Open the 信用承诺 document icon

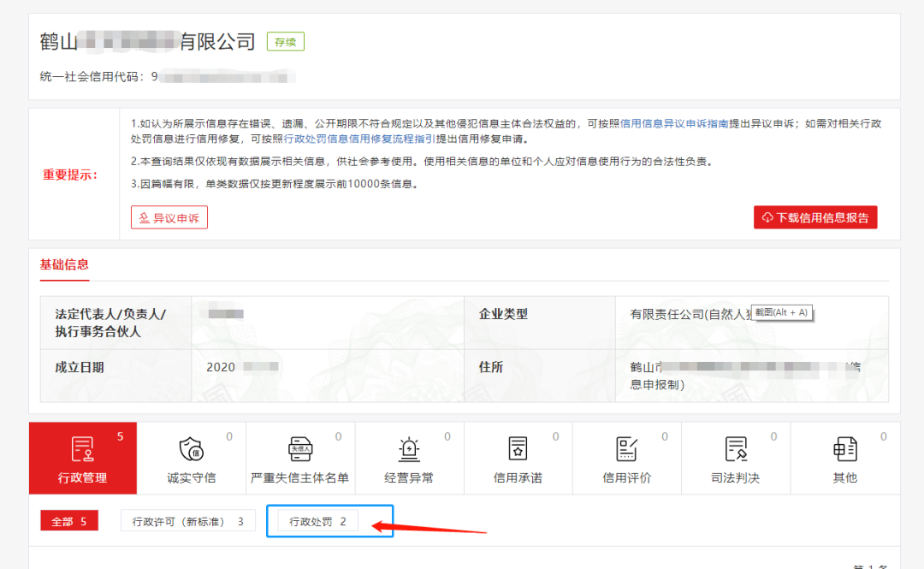tap(518, 448)
